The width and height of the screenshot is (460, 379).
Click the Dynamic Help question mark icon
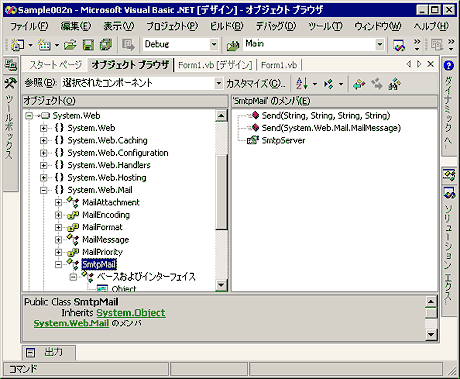point(449,65)
